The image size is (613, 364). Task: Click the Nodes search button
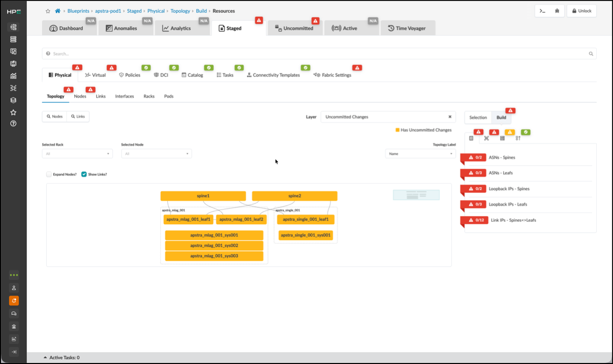(54, 116)
